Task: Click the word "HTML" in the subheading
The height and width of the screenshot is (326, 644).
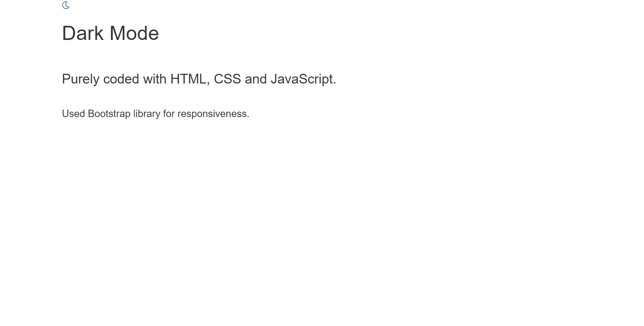Action: [189, 79]
